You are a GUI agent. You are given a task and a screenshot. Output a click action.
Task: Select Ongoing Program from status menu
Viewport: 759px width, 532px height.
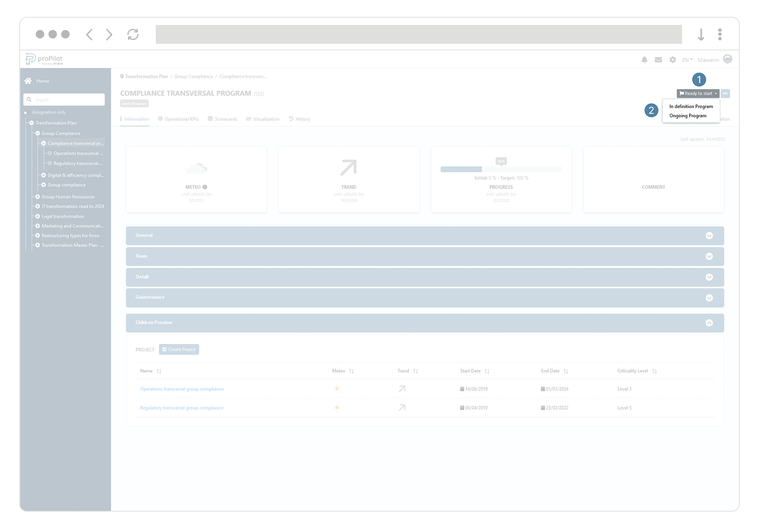click(687, 116)
